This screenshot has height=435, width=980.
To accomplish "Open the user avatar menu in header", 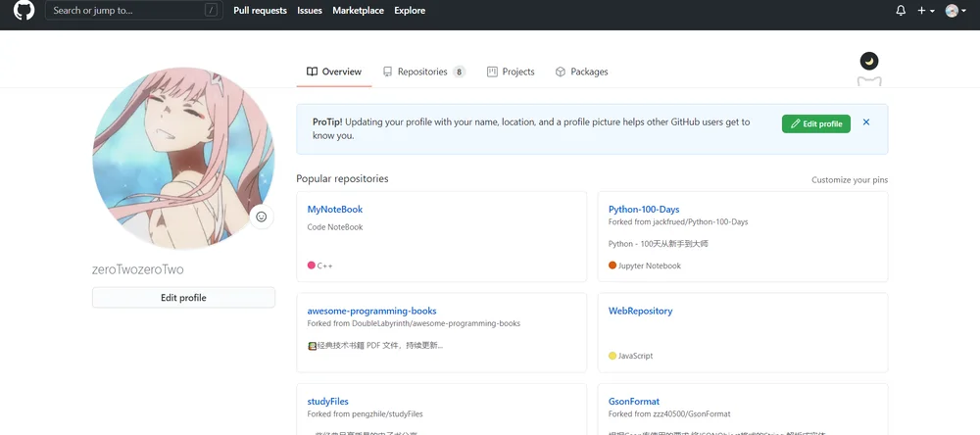I will point(955,11).
